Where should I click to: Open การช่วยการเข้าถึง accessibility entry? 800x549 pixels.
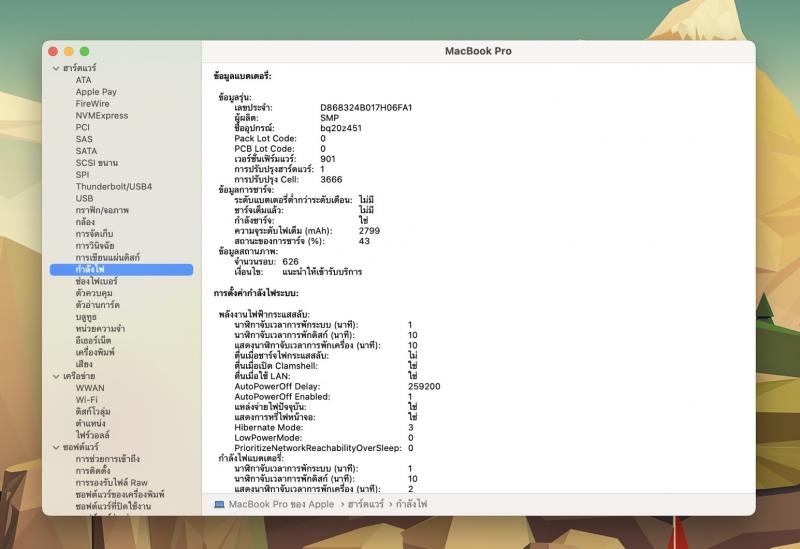click(108, 459)
